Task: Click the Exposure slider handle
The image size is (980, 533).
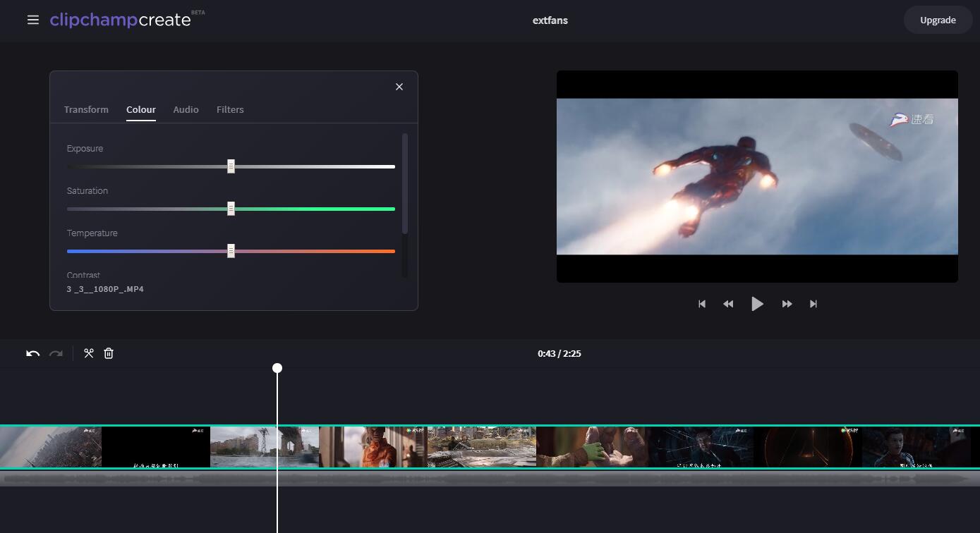Action: [x=231, y=166]
